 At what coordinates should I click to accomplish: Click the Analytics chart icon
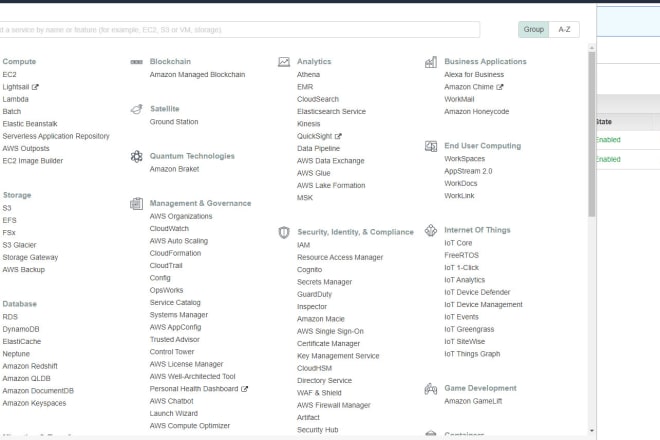284,62
